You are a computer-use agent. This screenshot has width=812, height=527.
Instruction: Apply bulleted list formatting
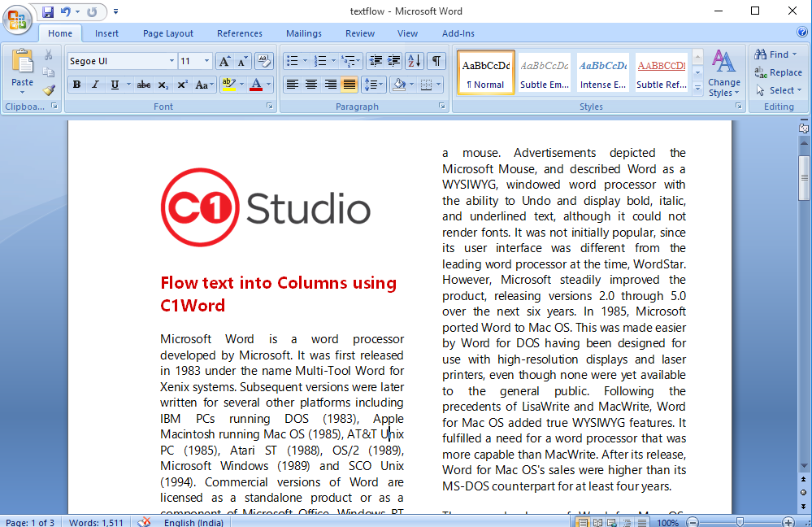click(x=292, y=61)
